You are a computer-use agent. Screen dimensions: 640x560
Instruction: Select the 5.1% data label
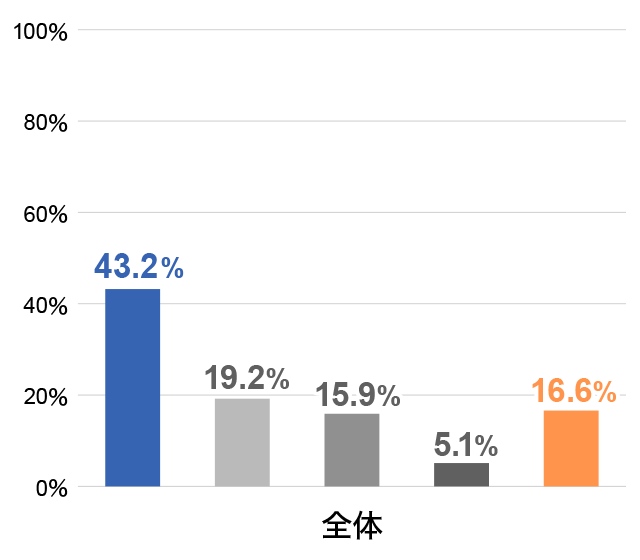(466, 444)
